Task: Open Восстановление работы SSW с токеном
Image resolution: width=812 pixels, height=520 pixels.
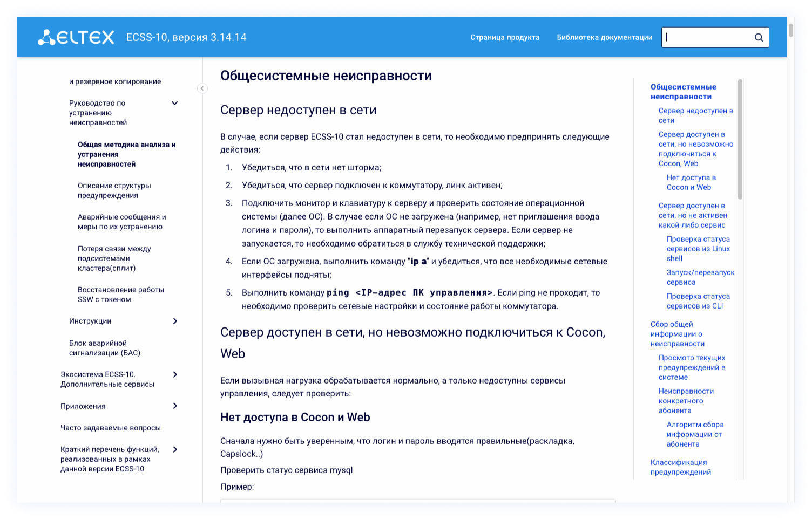Action: point(121,295)
